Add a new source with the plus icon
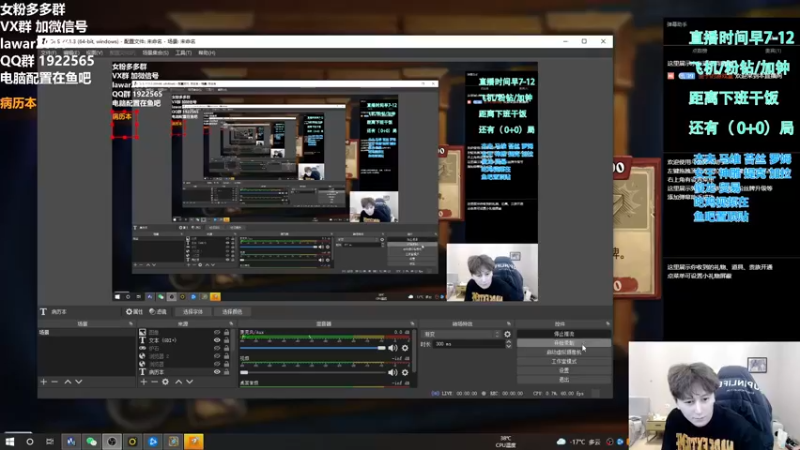This screenshot has width=800, height=450. (143, 382)
